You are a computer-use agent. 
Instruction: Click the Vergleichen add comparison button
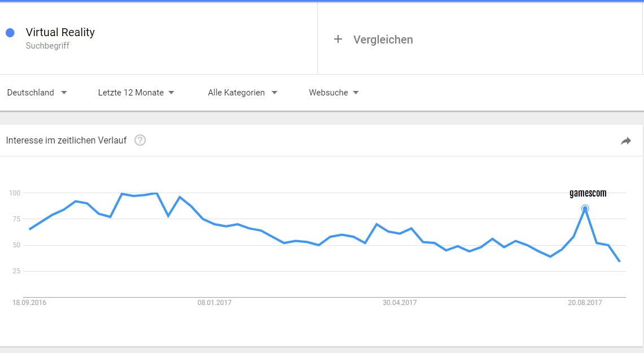[373, 40]
